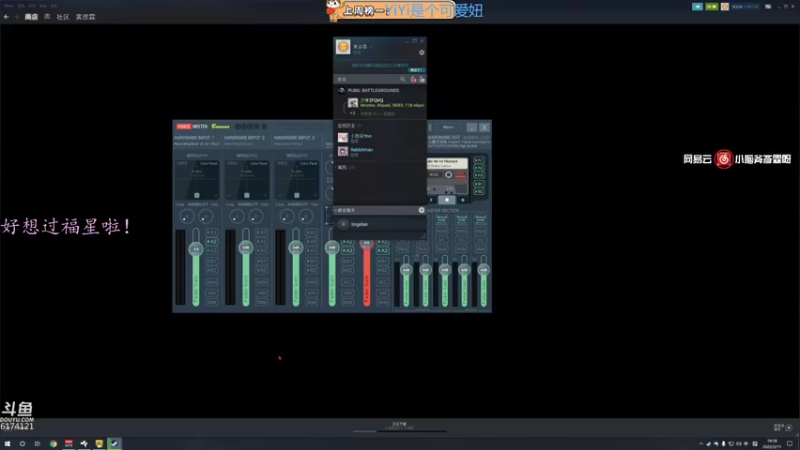Select device for Hardware Input 1

click(x=197, y=144)
